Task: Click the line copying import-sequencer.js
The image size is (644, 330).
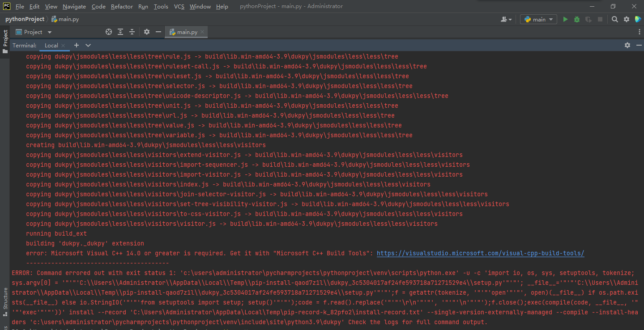Action: pyautogui.click(x=248, y=165)
